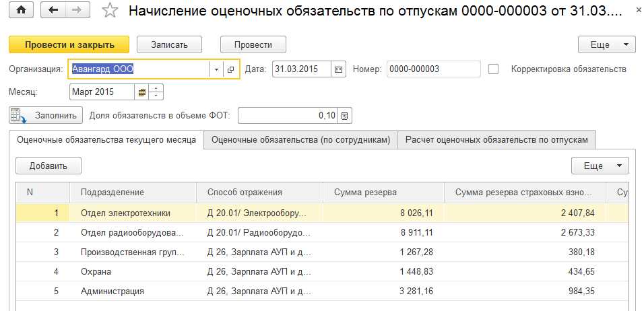Screen dimensions: 644x311
Task: Navigate back with the left arrow
Action: [x=54, y=11]
